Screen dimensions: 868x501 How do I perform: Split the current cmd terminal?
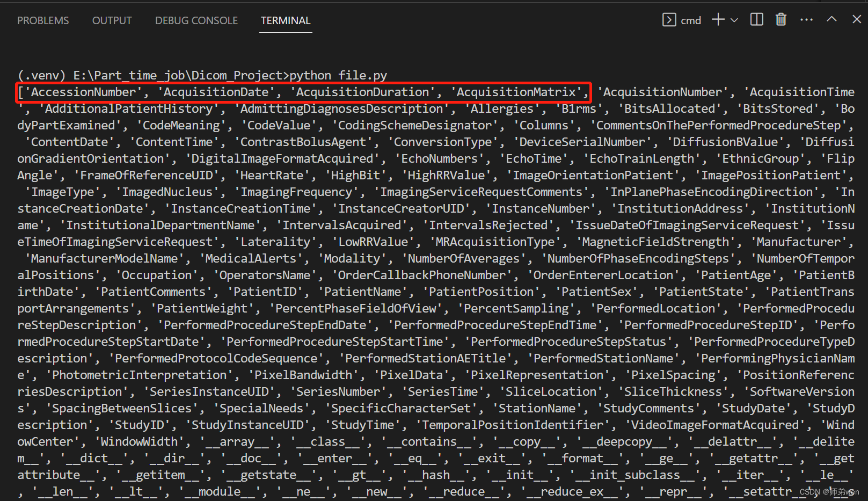pos(756,19)
